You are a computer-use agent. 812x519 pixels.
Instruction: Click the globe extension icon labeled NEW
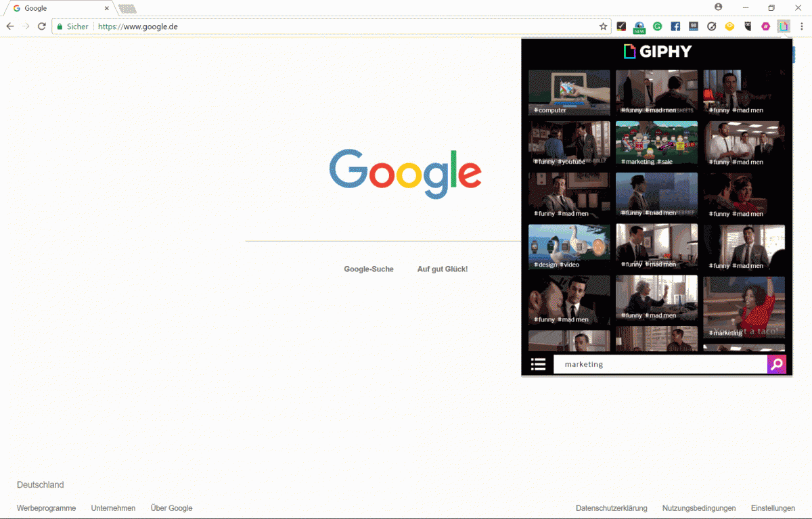click(639, 27)
